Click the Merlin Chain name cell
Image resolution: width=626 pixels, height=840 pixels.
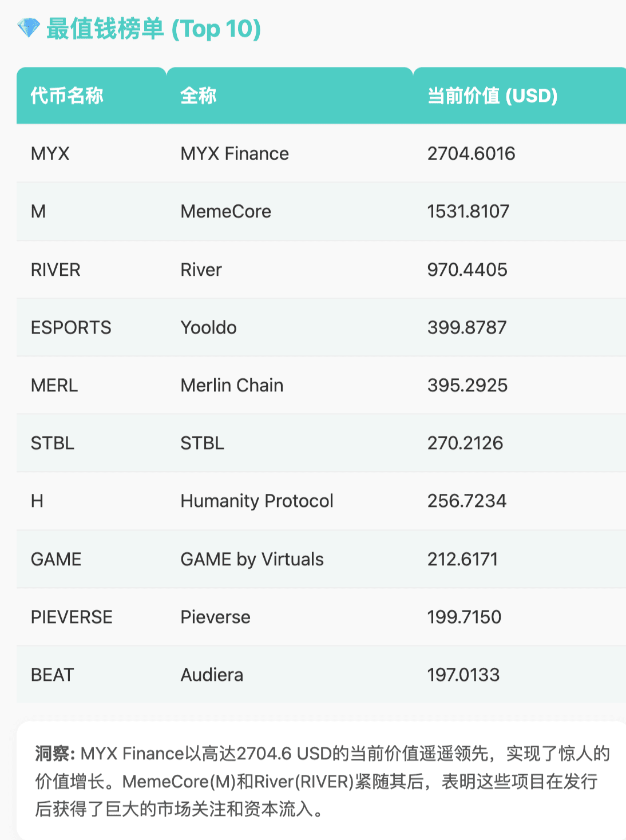click(232, 385)
